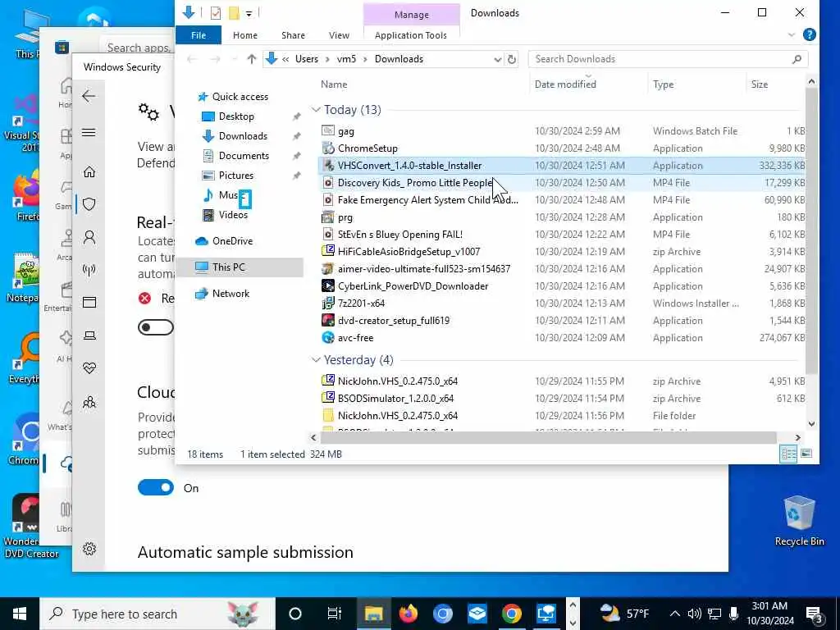The image size is (840, 630).
Task: Open Account protection person icon in Windows Security
Action: [x=89, y=237]
